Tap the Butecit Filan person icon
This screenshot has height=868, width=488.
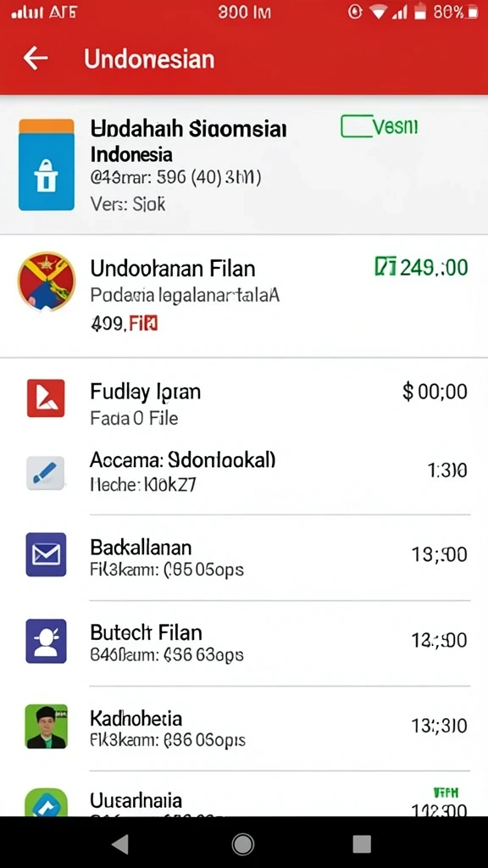[x=46, y=641]
